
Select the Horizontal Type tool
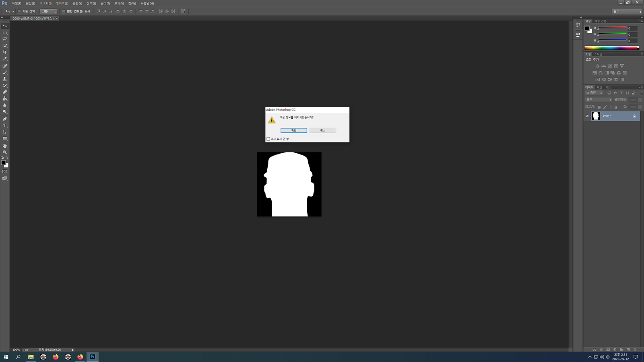pos(5,125)
